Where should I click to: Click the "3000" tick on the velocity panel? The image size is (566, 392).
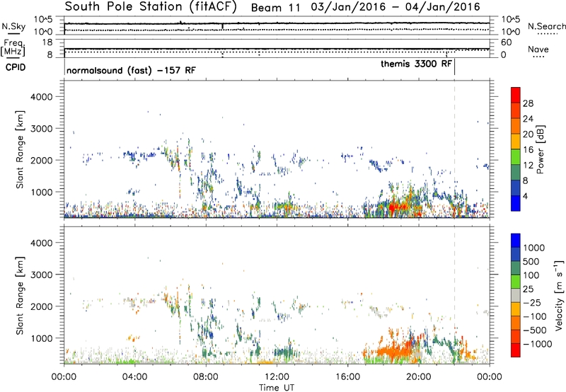coord(41,275)
